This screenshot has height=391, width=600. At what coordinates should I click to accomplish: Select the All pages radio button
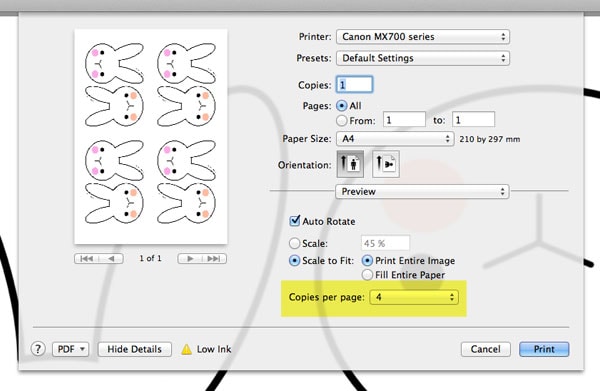pos(341,106)
